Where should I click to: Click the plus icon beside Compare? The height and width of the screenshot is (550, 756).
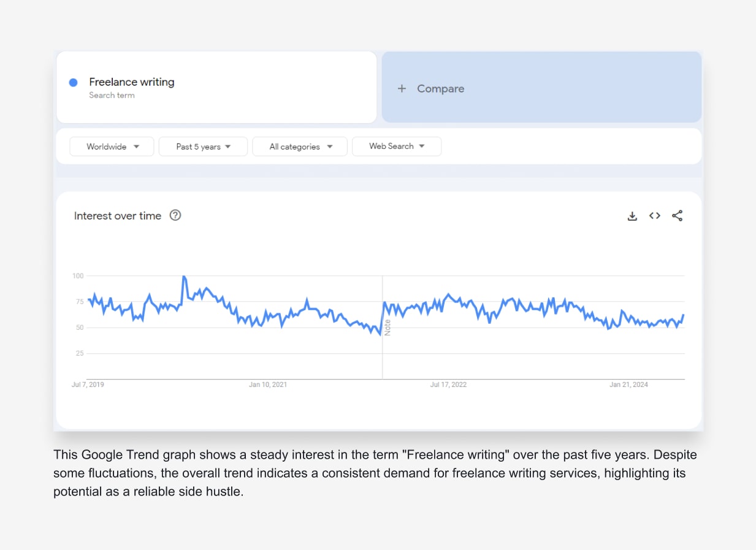point(402,88)
